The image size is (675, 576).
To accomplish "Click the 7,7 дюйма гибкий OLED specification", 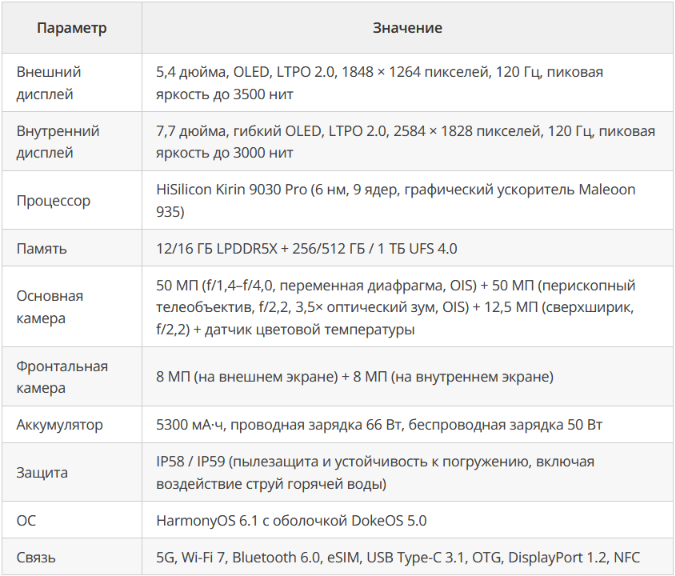I will [406, 142].
